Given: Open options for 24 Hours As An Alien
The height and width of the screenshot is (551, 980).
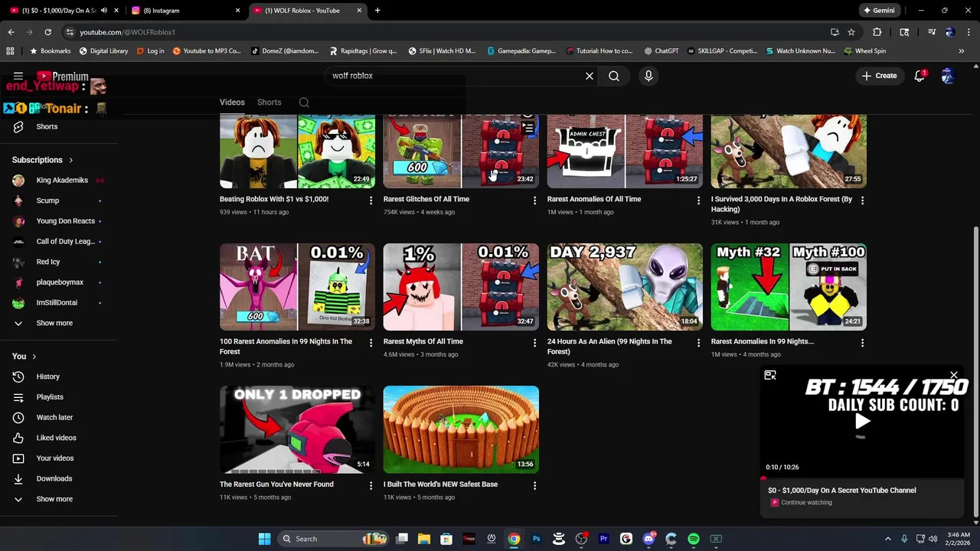Looking at the screenshot, I should point(698,343).
